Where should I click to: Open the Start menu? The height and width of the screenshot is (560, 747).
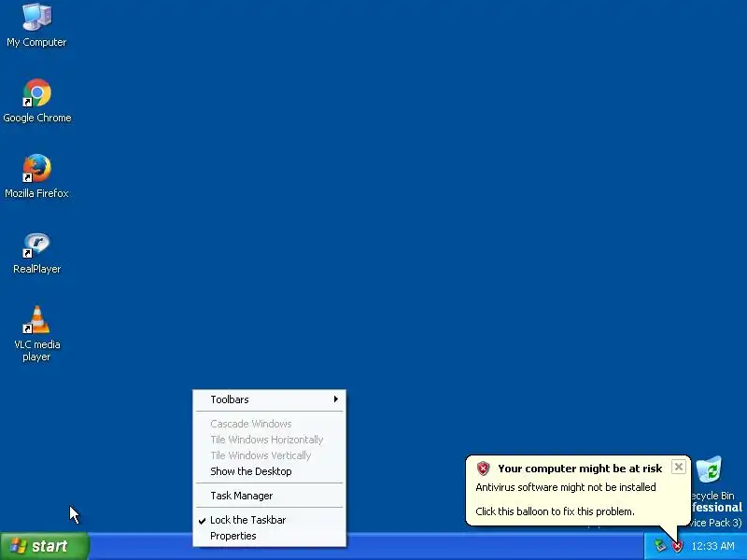45,546
